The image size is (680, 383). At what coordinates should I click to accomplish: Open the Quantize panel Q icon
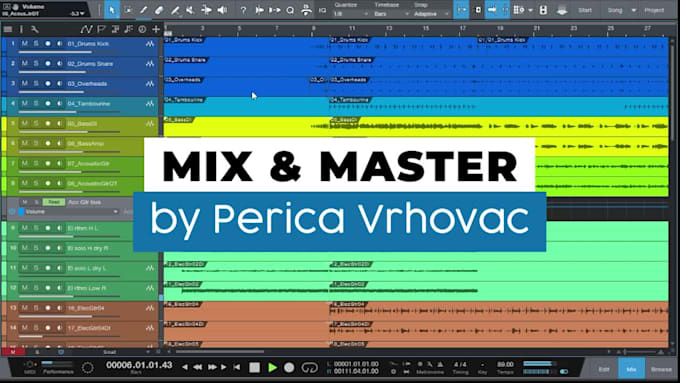[x=290, y=10]
